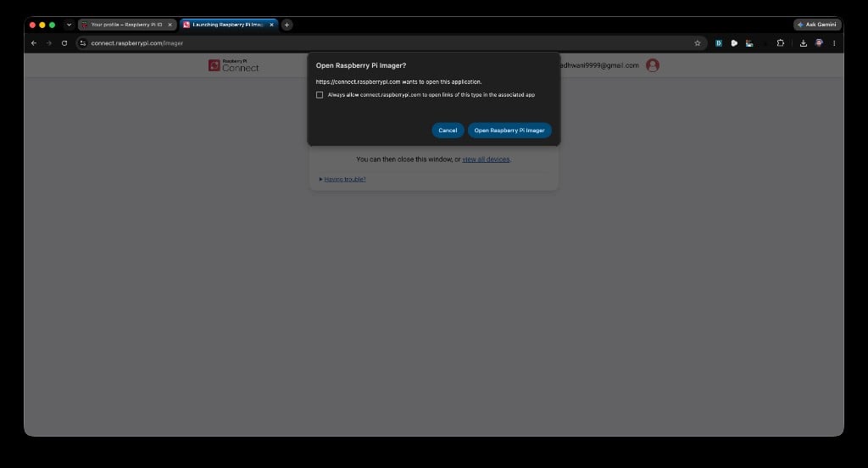Open the user account avatar on the page
868x468 pixels.
(653, 65)
